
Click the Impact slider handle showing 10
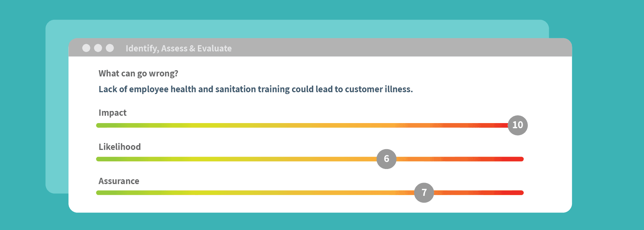tap(517, 125)
